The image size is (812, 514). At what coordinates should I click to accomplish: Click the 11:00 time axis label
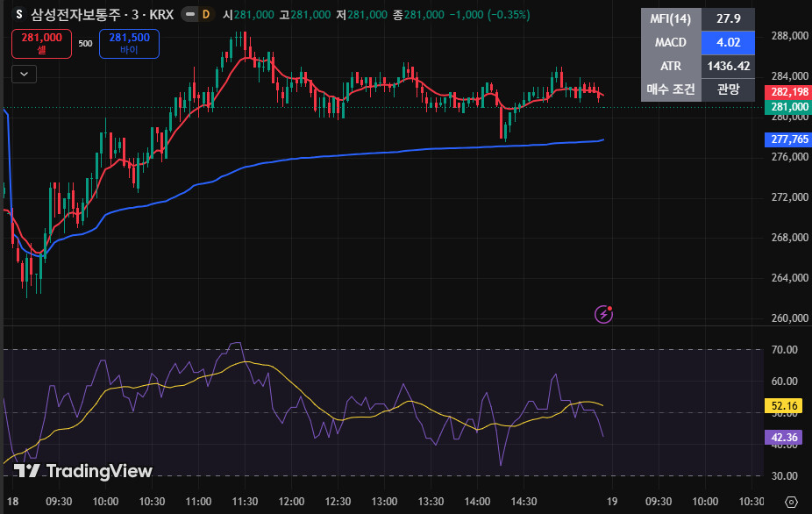point(198,502)
